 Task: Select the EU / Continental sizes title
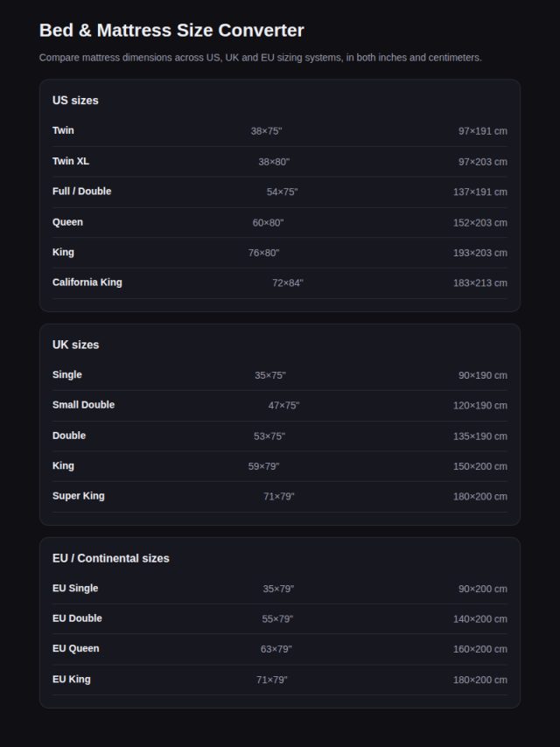click(x=110, y=558)
